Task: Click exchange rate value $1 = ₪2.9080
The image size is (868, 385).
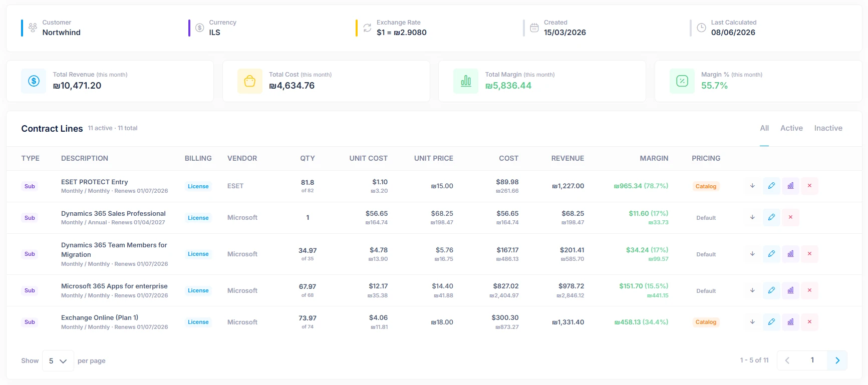Action: coord(402,33)
